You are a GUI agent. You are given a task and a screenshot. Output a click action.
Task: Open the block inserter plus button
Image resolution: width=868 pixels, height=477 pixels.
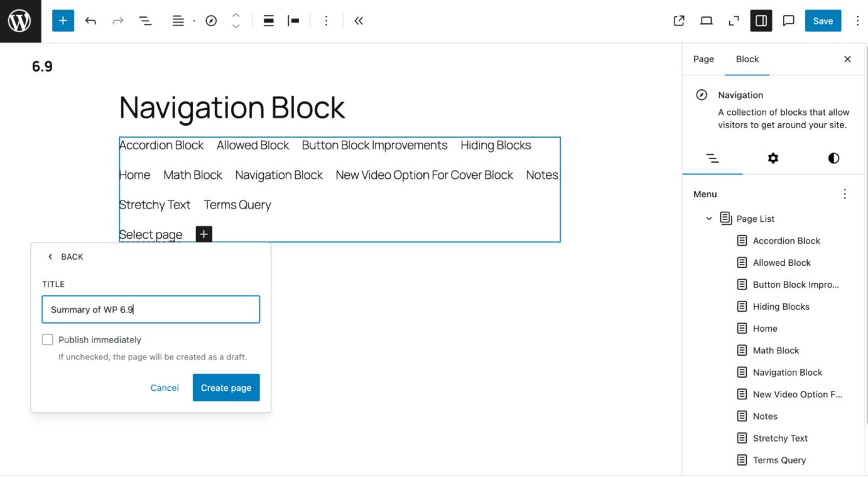tap(63, 21)
